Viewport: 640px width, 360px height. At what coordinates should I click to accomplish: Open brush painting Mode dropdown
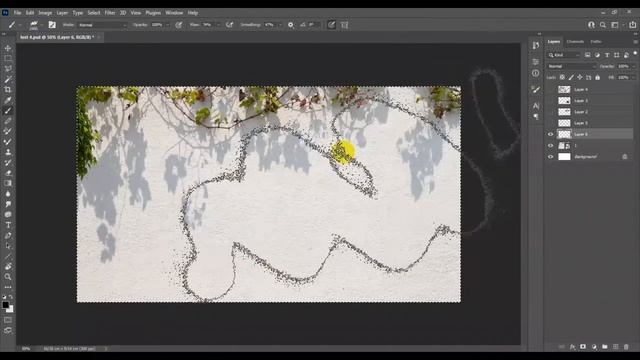(102, 25)
